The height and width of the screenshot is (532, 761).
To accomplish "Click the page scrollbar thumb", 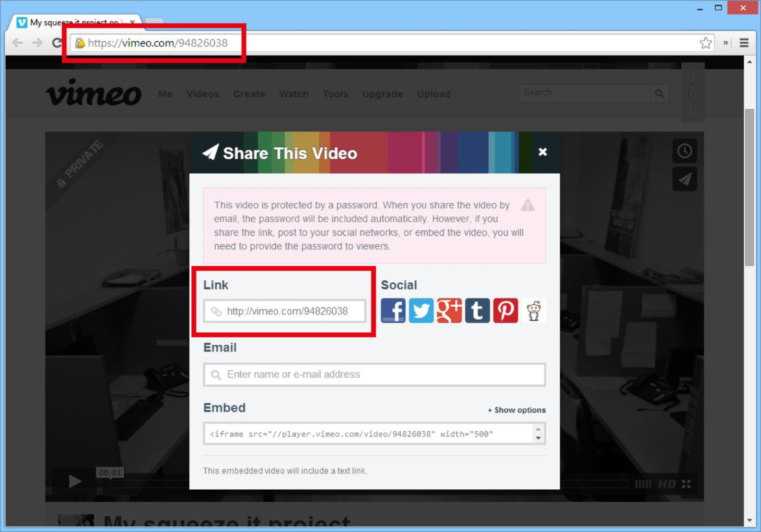I will 750,187.
